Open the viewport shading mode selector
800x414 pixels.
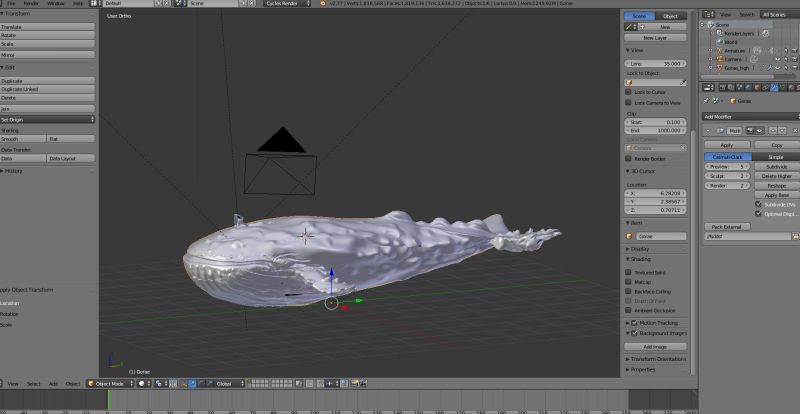(142, 383)
